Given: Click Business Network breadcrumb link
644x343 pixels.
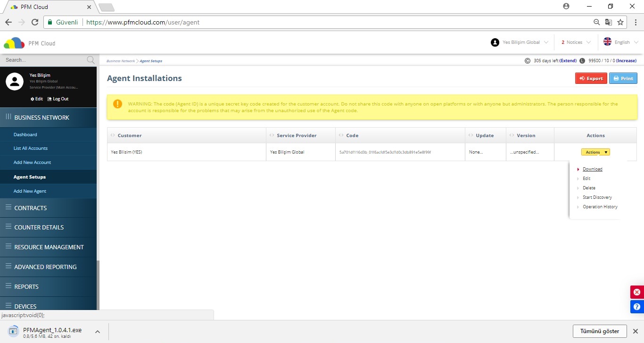Looking at the screenshot, I should tap(120, 61).
